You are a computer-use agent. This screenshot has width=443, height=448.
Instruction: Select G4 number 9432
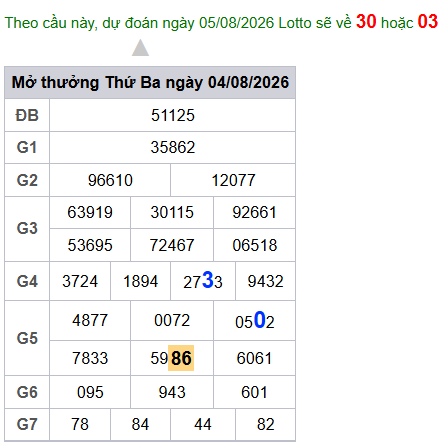tap(265, 281)
